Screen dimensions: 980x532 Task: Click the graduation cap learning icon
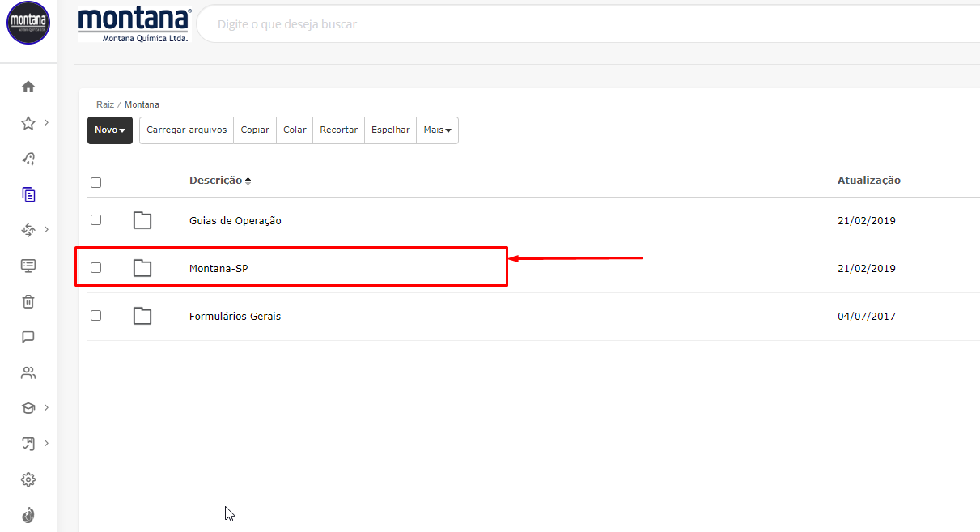pyautogui.click(x=28, y=408)
